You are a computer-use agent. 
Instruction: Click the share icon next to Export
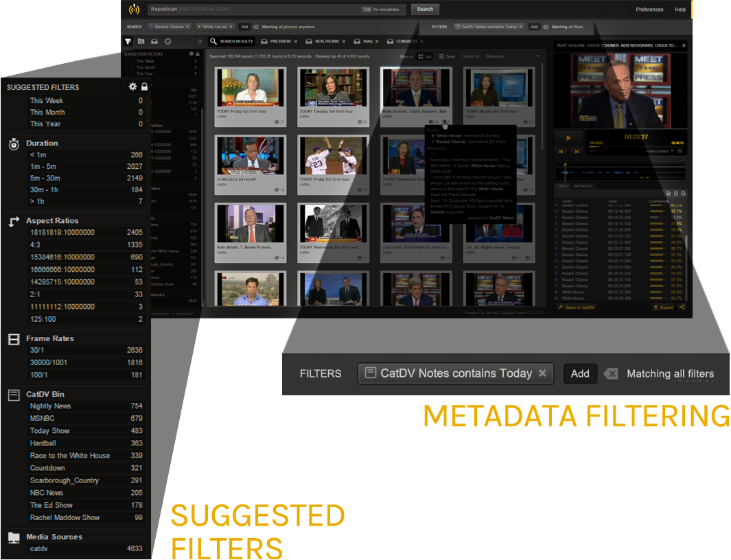click(682, 307)
